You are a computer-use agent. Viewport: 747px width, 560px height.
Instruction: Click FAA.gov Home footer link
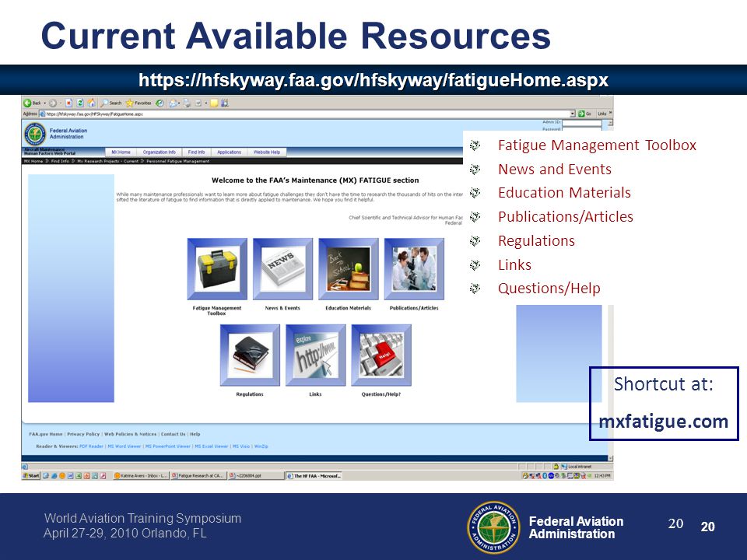tap(46, 434)
